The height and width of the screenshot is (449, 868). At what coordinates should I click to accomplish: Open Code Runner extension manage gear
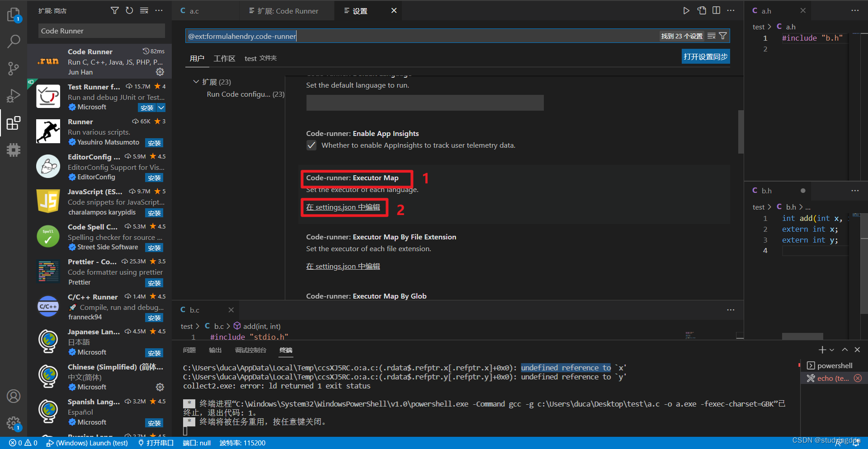point(160,72)
